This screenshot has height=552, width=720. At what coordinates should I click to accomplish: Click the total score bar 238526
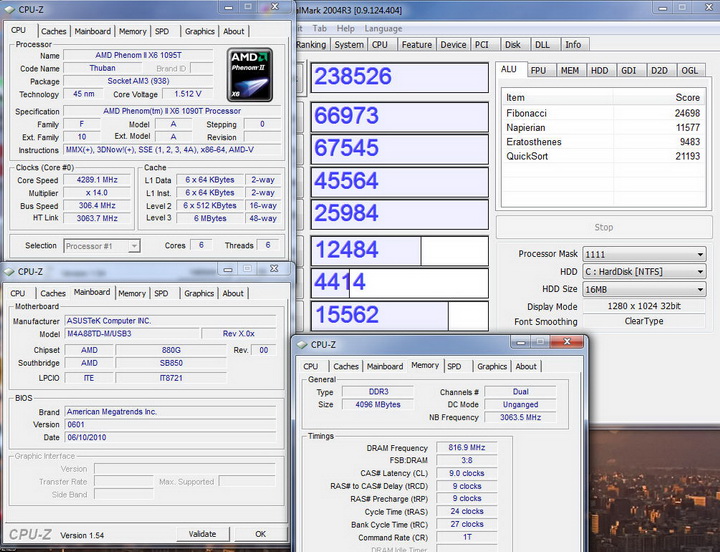(399, 77)
